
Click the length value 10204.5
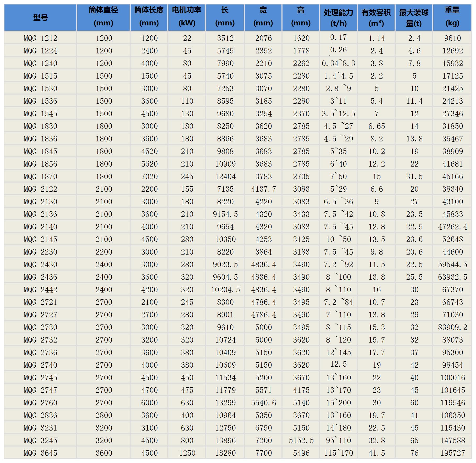(225, 290)
